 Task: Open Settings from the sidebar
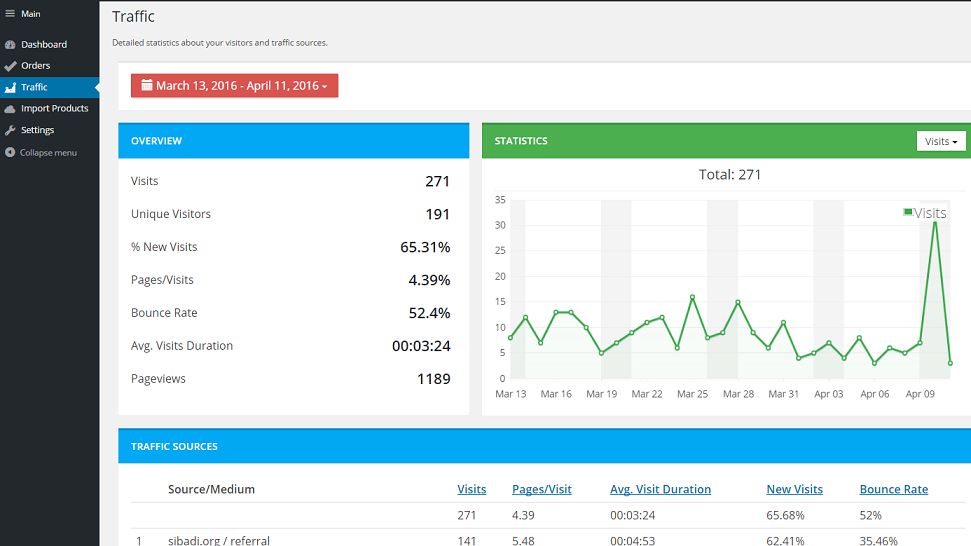[x=37, y=131]
